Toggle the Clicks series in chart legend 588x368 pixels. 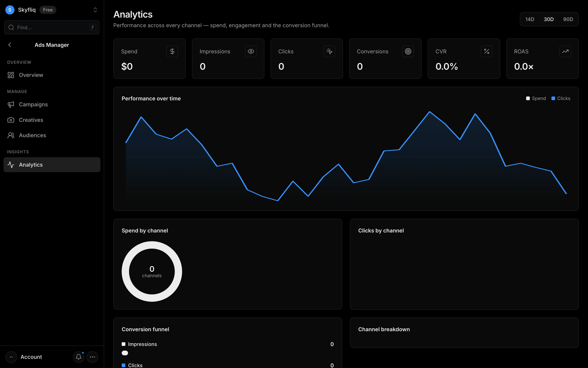(561, 98)
